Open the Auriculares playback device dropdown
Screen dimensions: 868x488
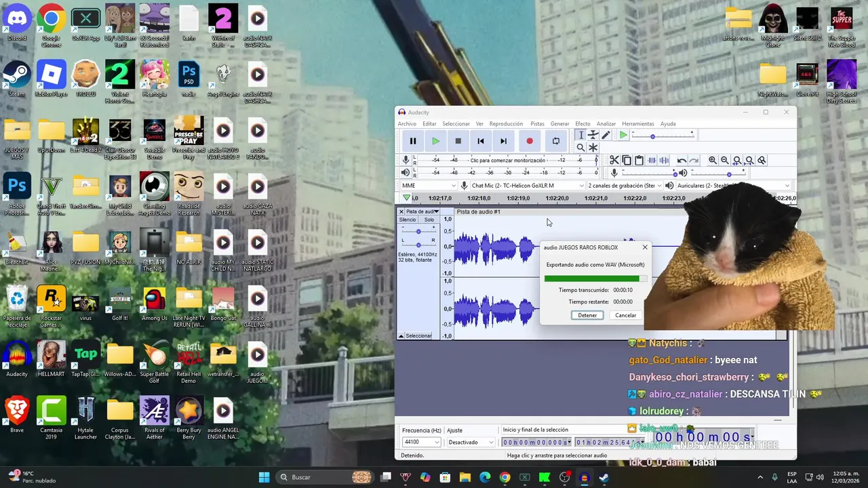[x=733, y=186]
